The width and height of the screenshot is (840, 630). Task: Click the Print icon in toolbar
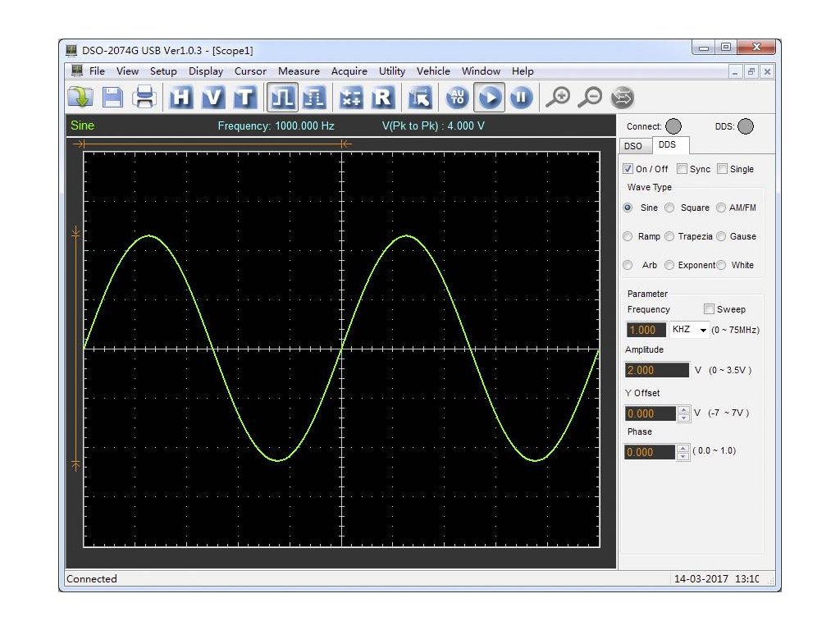click(x=145, y=98)
